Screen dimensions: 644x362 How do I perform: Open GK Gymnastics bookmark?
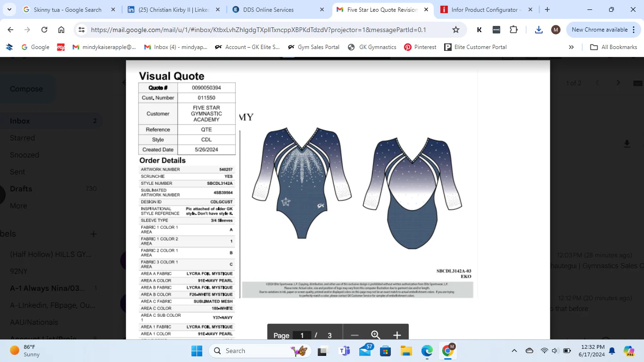[x=372, y=47]
